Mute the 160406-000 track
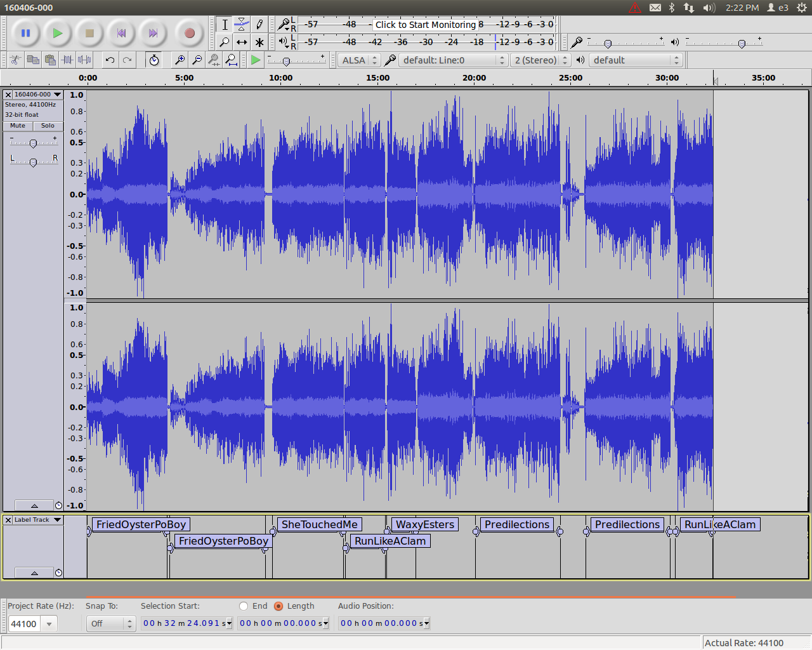 pos(18,126)
